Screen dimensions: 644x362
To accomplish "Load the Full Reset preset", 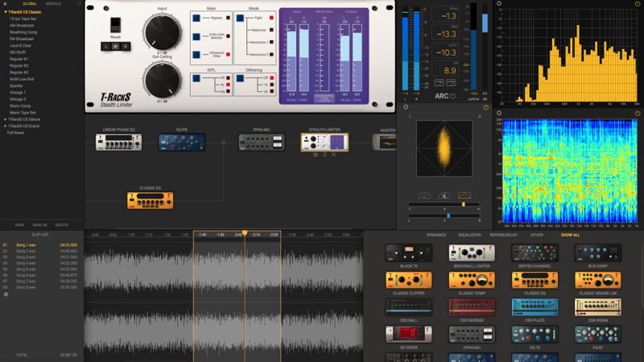I will [15, 133].
